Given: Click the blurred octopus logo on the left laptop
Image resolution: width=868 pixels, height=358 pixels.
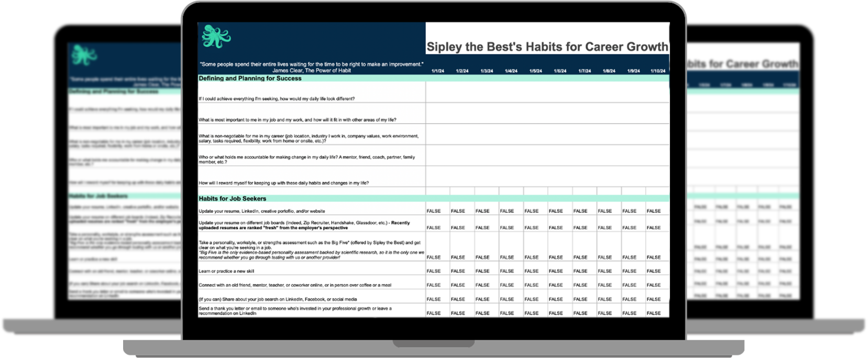Looking at the screenshot, I should coord(85,55).
